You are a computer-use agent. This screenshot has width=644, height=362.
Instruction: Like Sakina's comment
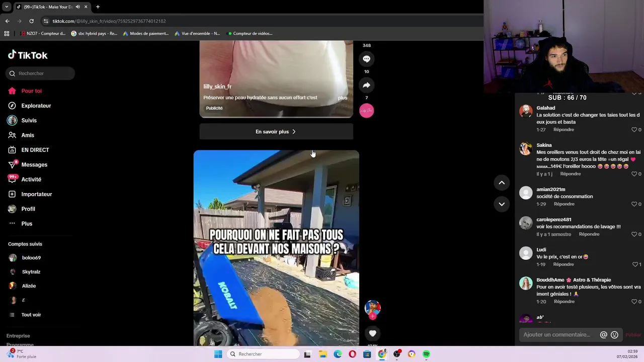coord(634,174)
